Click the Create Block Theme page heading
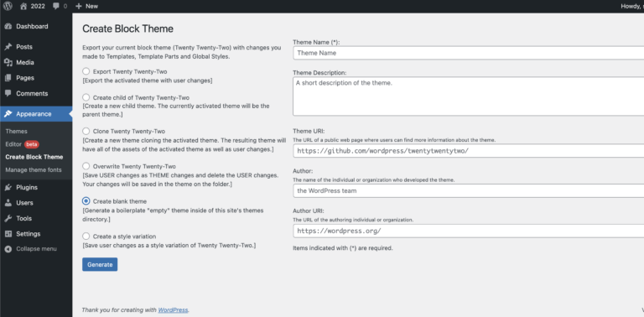644x317 pixels. click(x=127, y=29)
